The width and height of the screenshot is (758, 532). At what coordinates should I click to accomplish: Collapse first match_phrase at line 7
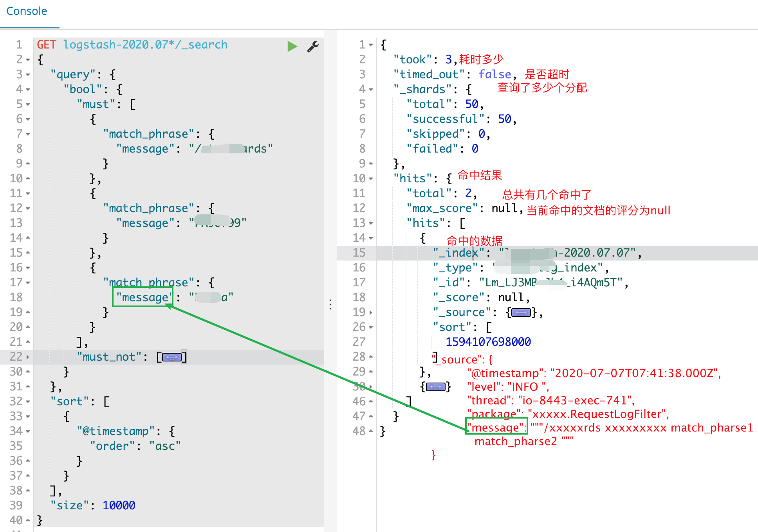[x=28, y=134]
